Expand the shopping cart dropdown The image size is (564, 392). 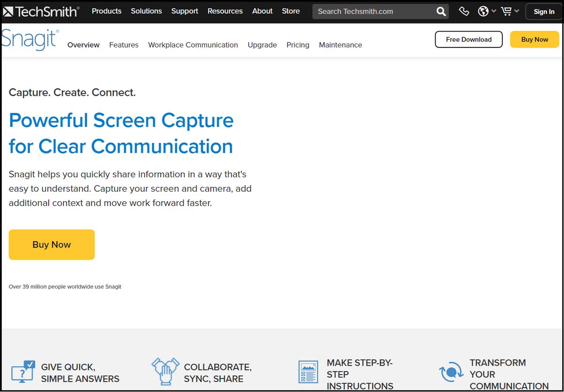(x=509, y=11)
